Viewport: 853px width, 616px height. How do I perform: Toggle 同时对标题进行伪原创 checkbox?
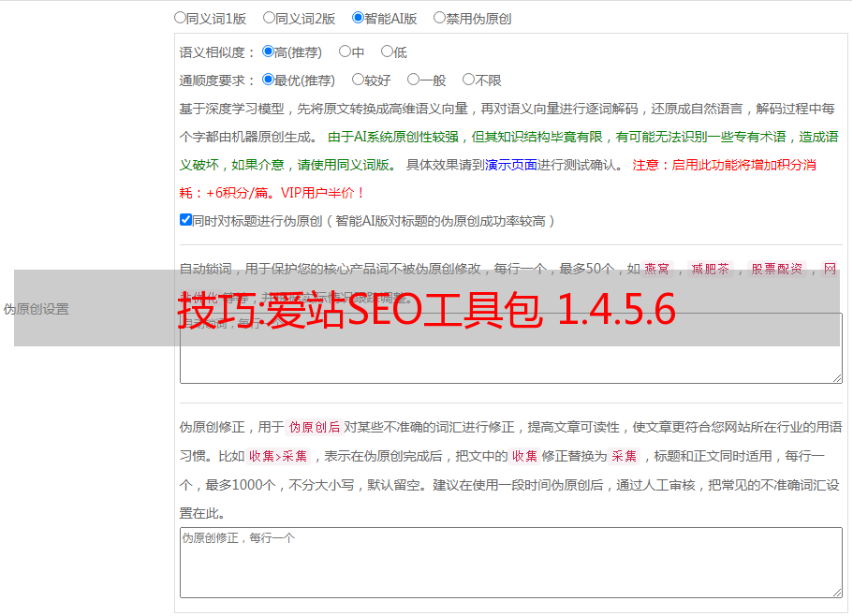coord(185,220)
